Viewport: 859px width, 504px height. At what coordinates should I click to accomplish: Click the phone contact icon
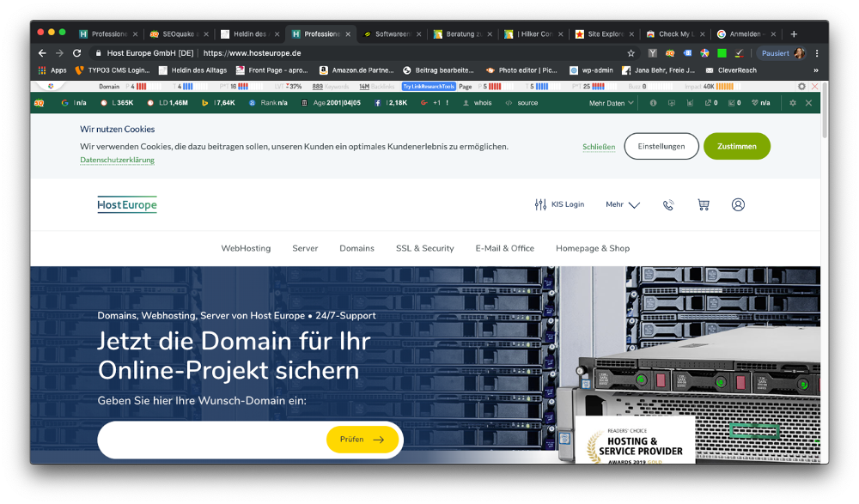[668, 205]
